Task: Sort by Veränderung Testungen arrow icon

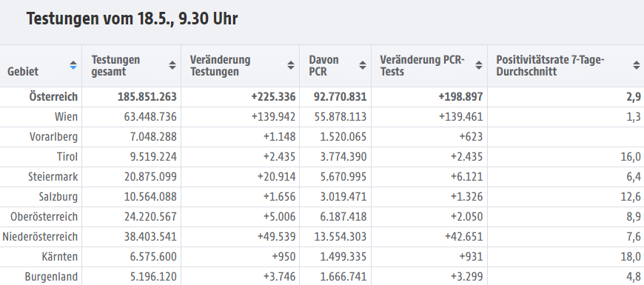Action: [x=291, y=65]
